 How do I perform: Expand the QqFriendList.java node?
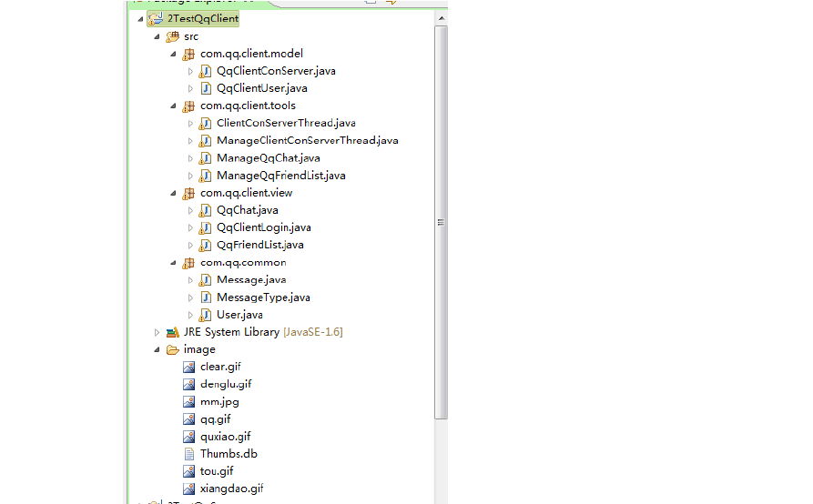coord(190,245)
